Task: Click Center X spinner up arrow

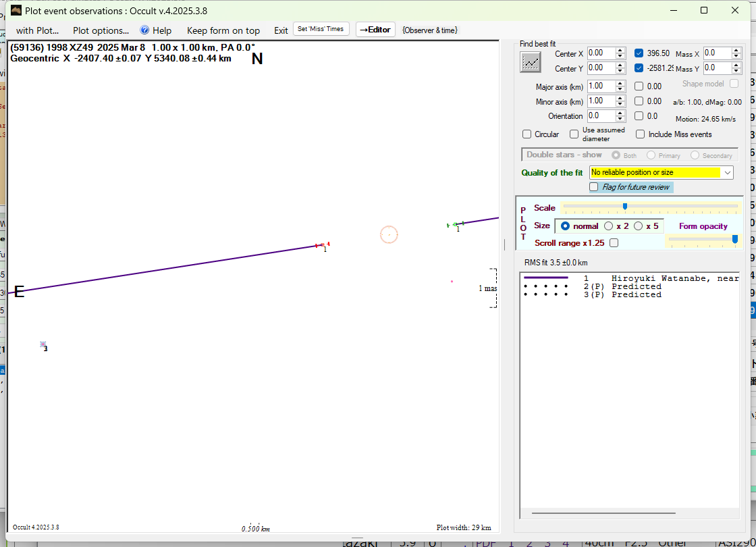Action: pyautogui.click(x=620, y=50)
